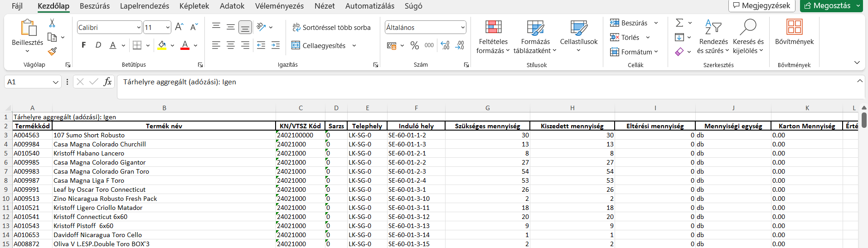This screenshot has width=868, height=248.
Task: Click the borders icon
Action: (x=137, y=45)
